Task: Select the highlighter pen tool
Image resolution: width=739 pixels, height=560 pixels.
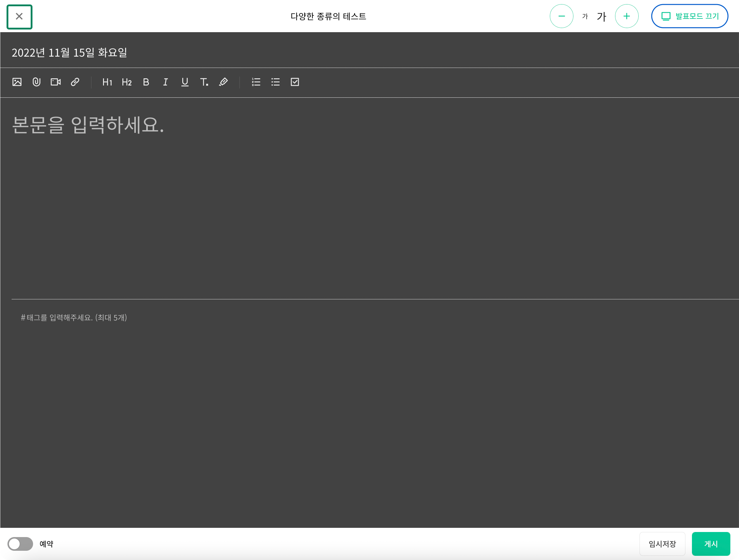Action: point(223,82)
